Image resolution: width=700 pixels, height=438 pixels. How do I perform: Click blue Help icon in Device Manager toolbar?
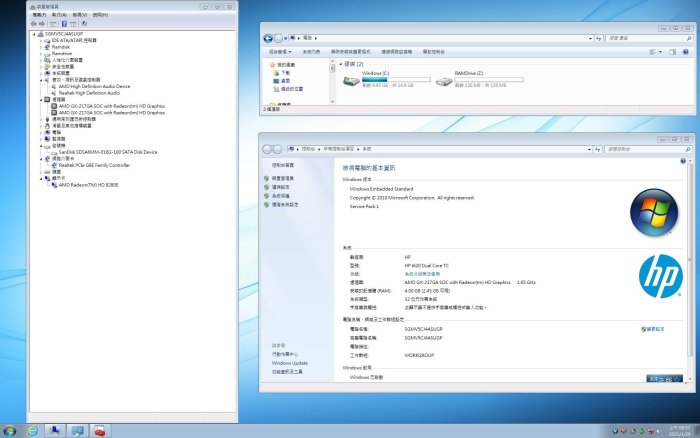[x=64, y=24]
